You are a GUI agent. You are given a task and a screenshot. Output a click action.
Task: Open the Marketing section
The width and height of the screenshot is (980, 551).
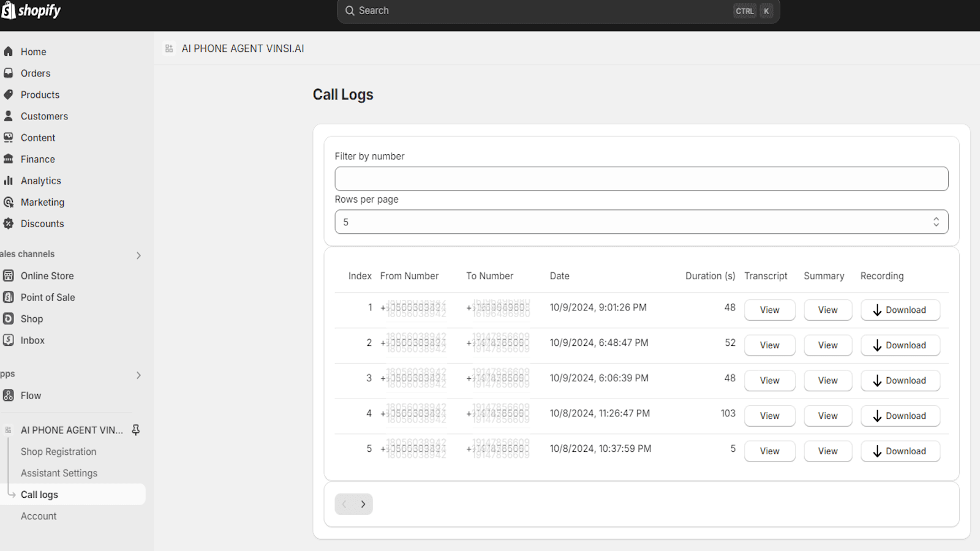point(9,202)
